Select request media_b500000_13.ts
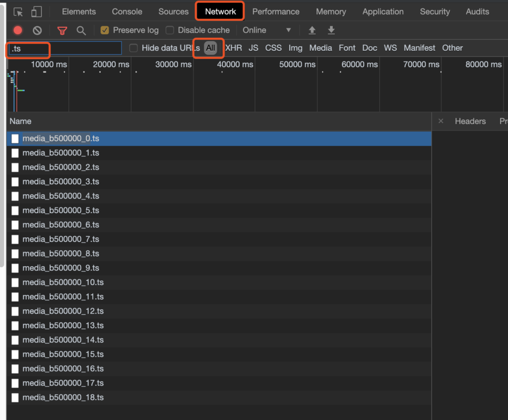Image resolution: width=508 pixels, height=420 pixels. pos(219,325)
